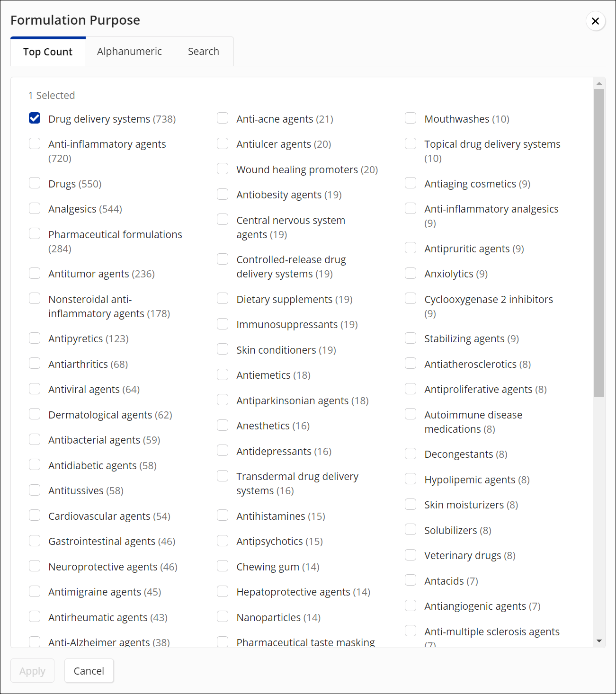This screenshot has width=616, height=694.
Task: Tick Anti-inflammatory analgesics (9)
Action: [x=411, y=208]
